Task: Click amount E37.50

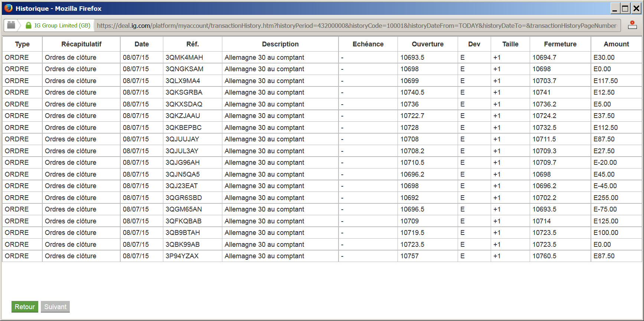Action: click(x=604, y=116)
